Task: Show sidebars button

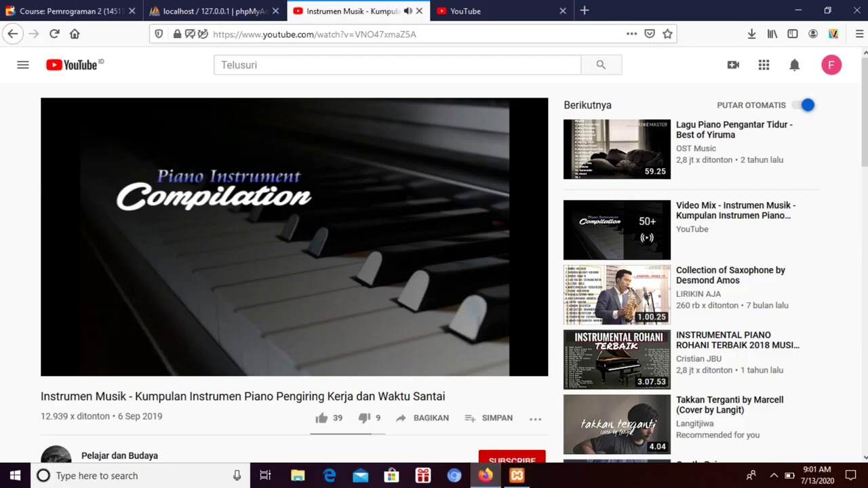Action: (793, 34)
